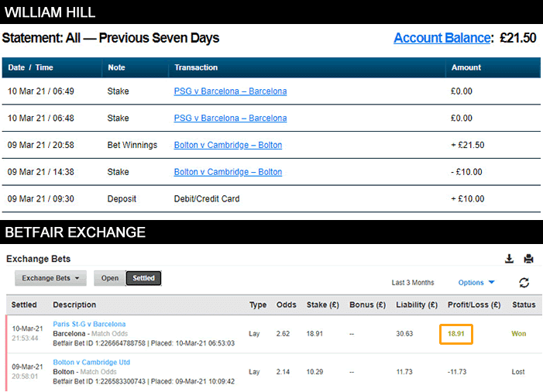Sort exchange bets by Status column
Image resolution: width=543 pixels, height=392 pixels.
(524, 305)
